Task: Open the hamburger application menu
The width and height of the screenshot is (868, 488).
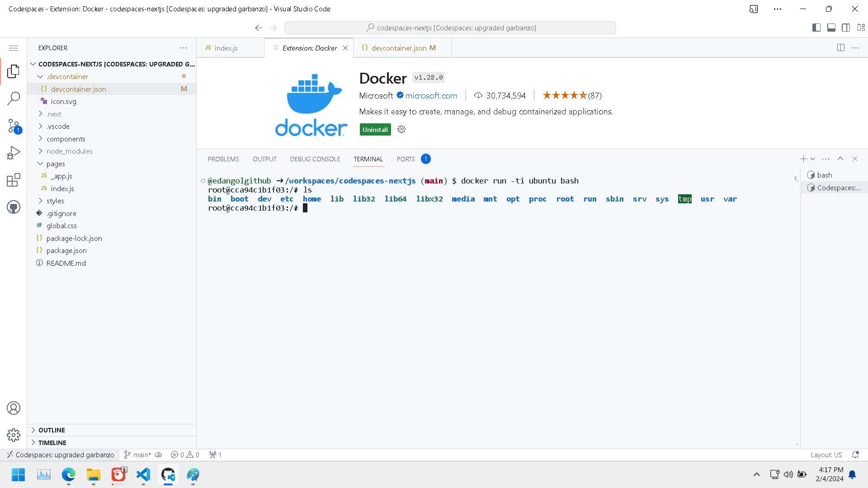Action: (x=14, y=48)
